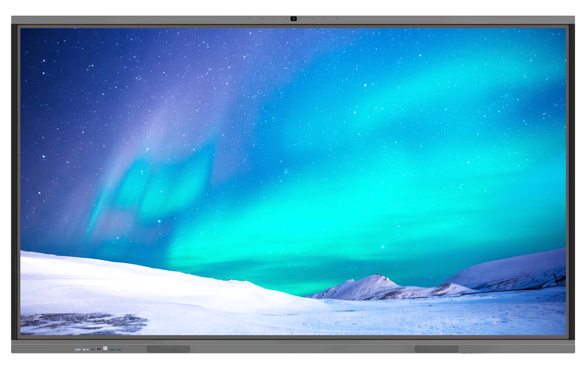Tap the snowy mountain peak in the wallpaper
The image size is (588, 383).
378,277
